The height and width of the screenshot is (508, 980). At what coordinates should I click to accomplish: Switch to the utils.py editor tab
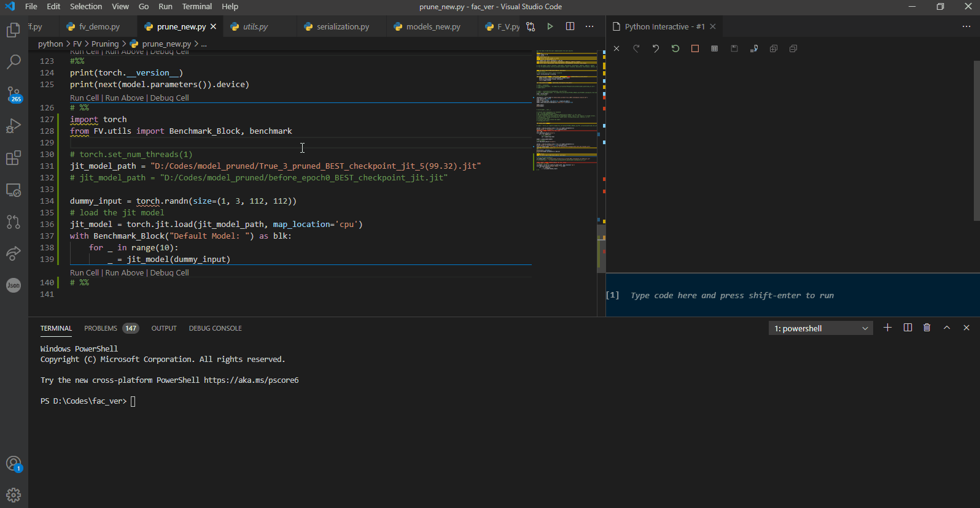point(255,26)
